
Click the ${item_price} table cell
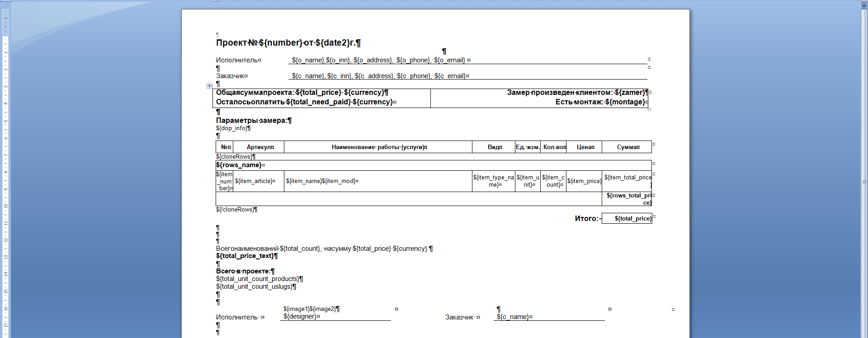[584, 181]
